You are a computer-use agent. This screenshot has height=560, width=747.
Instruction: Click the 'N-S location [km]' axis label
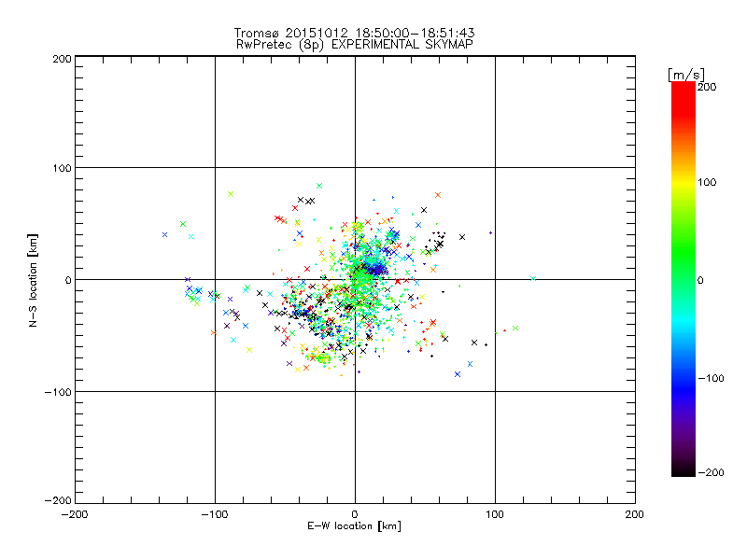click(33, 280)
